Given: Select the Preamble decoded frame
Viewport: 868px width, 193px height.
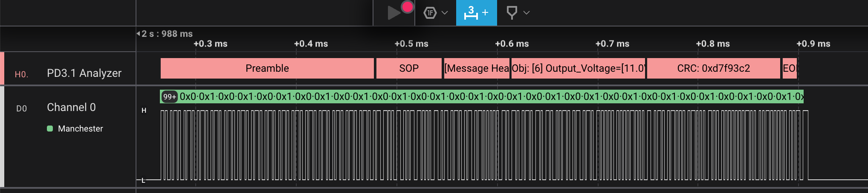Looking at the screenshot, I should [x=267, y=68].
